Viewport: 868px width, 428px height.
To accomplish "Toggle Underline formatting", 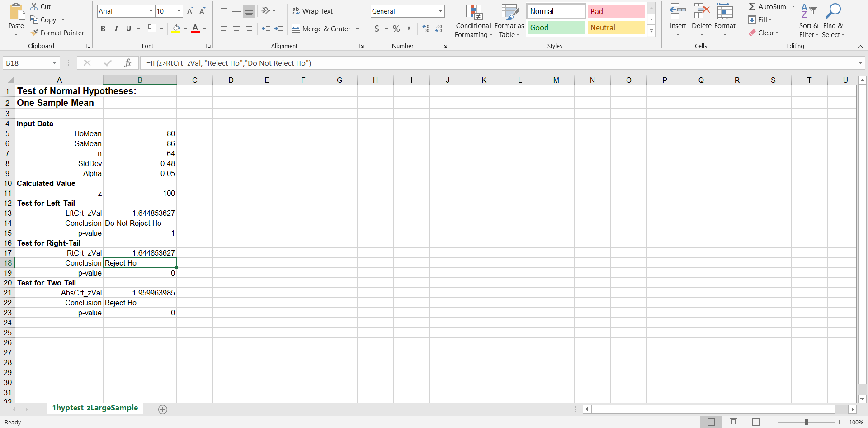I will pyautogui.click(x=128, y=29).
